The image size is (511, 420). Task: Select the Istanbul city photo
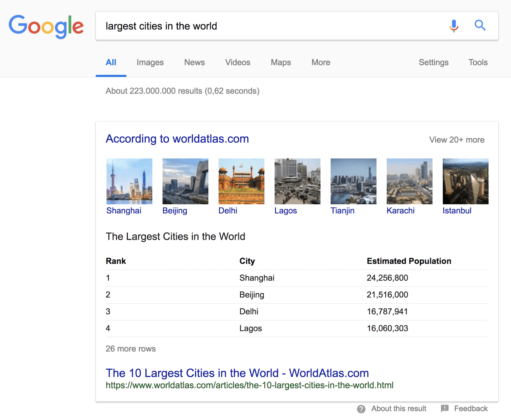pyautogui.click(x=465, y=181)
